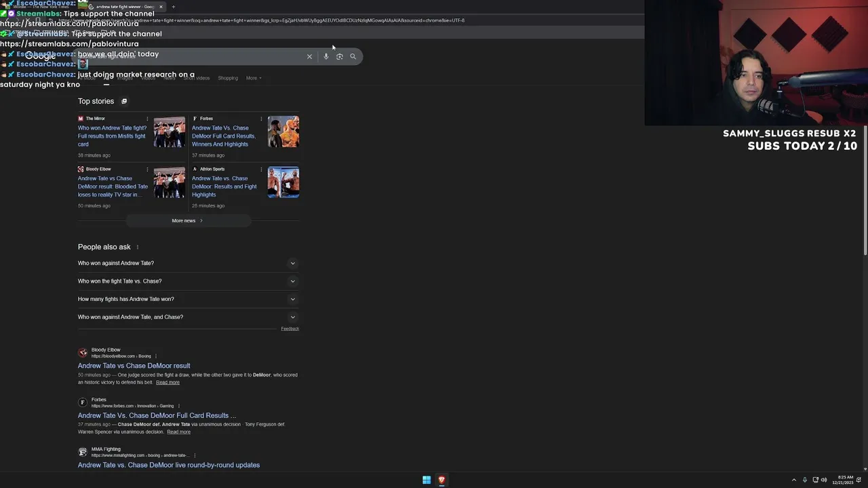Click the Feedback link
Image resolution: width=868 pixels, height=488 pixels.
coord(290,329)
